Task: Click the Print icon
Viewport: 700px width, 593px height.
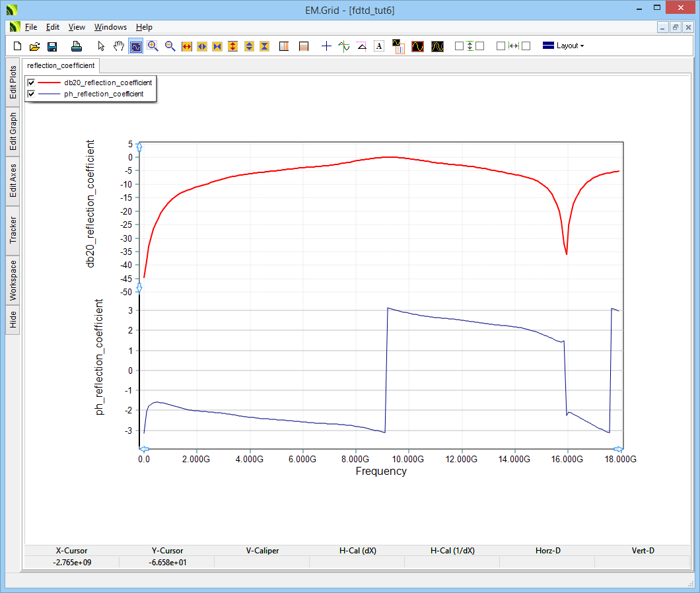Action: 77,46
